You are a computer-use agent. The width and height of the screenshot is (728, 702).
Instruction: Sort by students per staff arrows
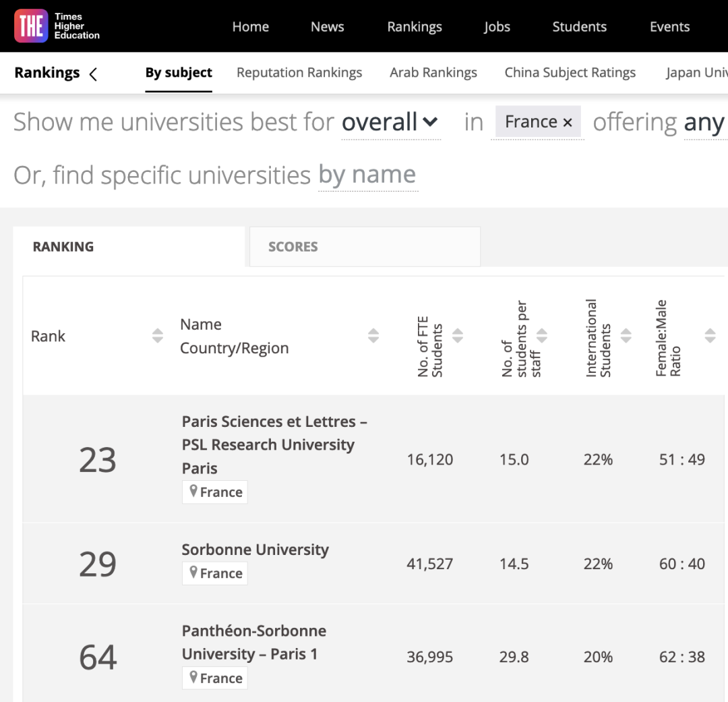(542, 335)
